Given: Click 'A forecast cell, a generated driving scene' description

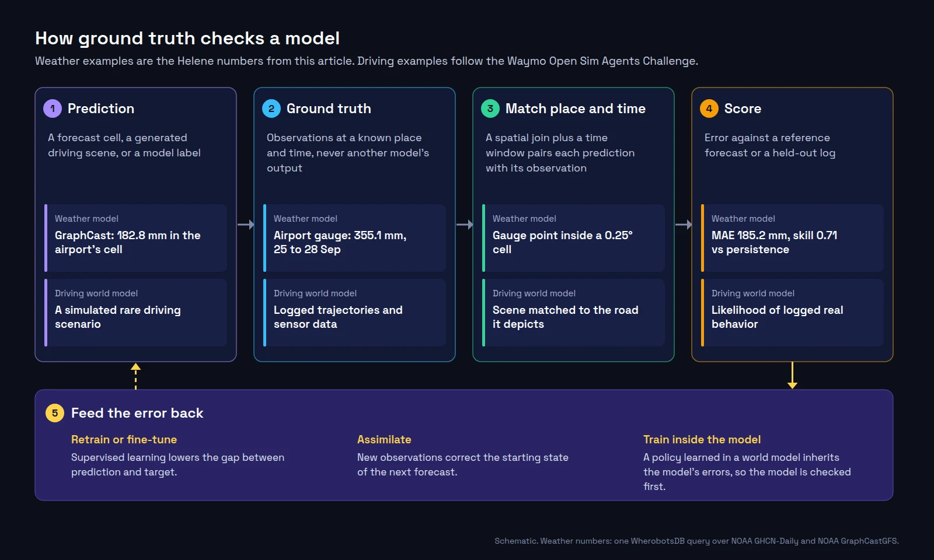Looking at the screenshot, I should [124, 145].
